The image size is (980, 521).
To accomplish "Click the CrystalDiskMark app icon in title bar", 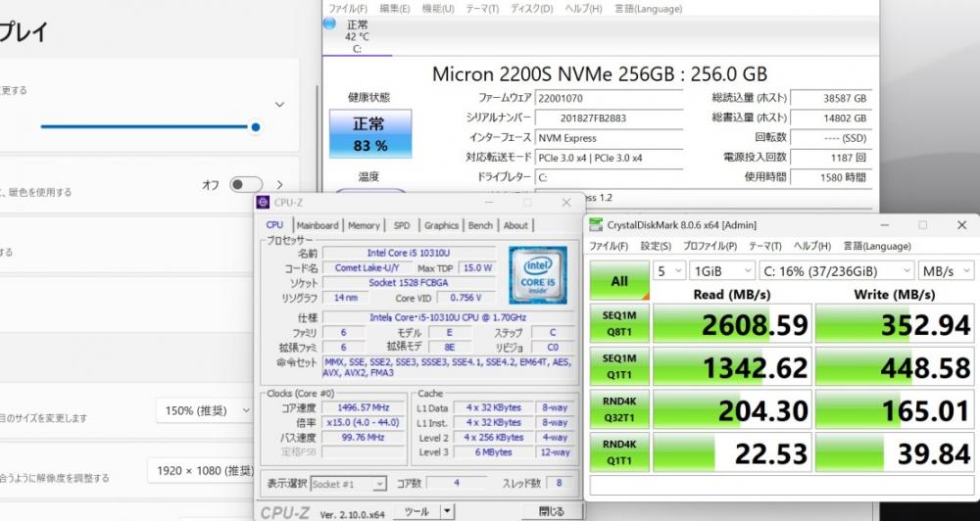I will click(596, 225).
